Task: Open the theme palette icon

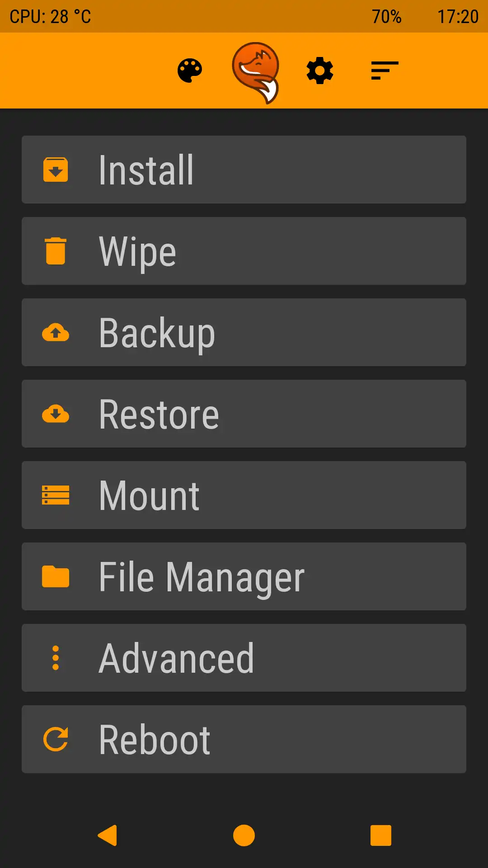Action: 190,71
